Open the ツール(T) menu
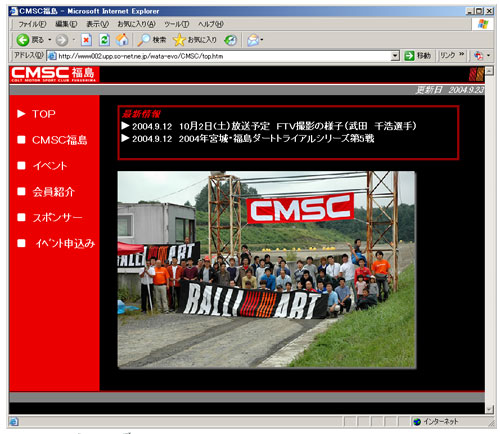Image resolution: width=500 pixels, height=434 pixels. 177,24
